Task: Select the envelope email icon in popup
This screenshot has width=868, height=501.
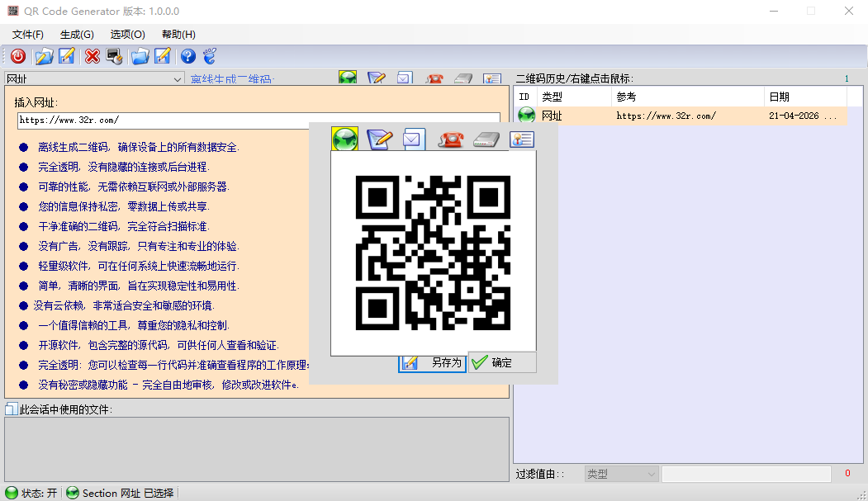Action: pyautogui.click(x=414, y=139)
